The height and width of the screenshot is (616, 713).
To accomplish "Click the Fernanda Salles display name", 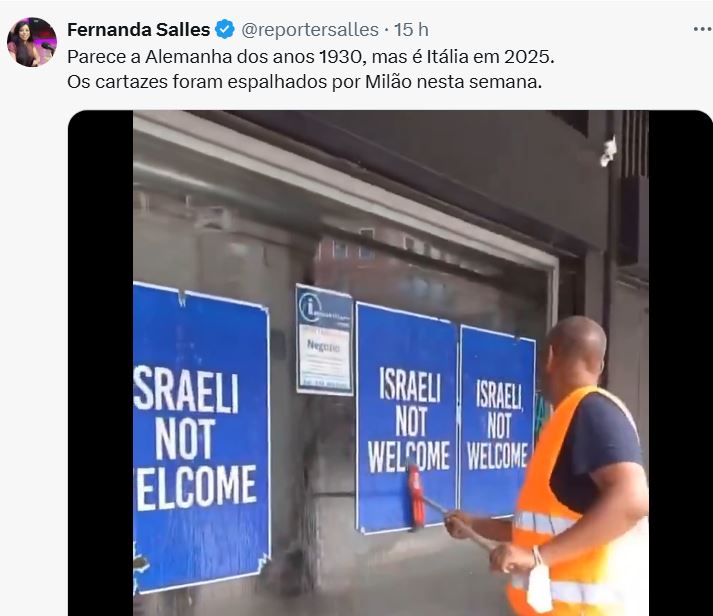I will [x=138, y=30].
